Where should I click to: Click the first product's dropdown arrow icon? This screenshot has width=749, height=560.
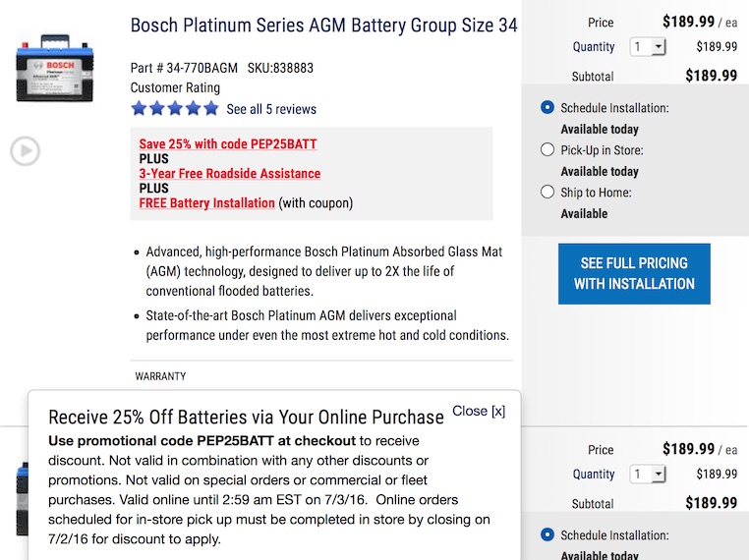coord(659,47)
